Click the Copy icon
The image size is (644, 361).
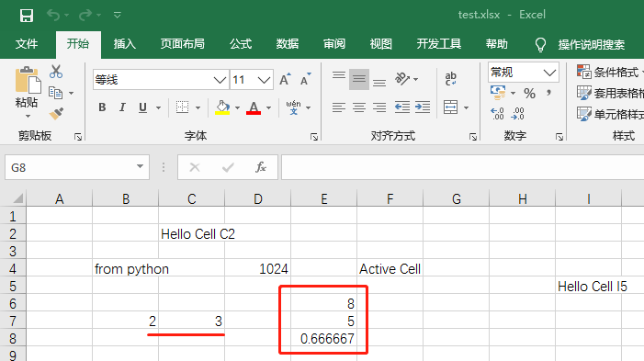(x=55, y=93)
